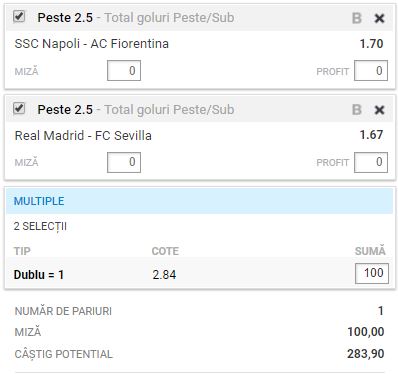Click the B banker icon for Real Madrid bet
398x377 pixels.
pos(357,110)
